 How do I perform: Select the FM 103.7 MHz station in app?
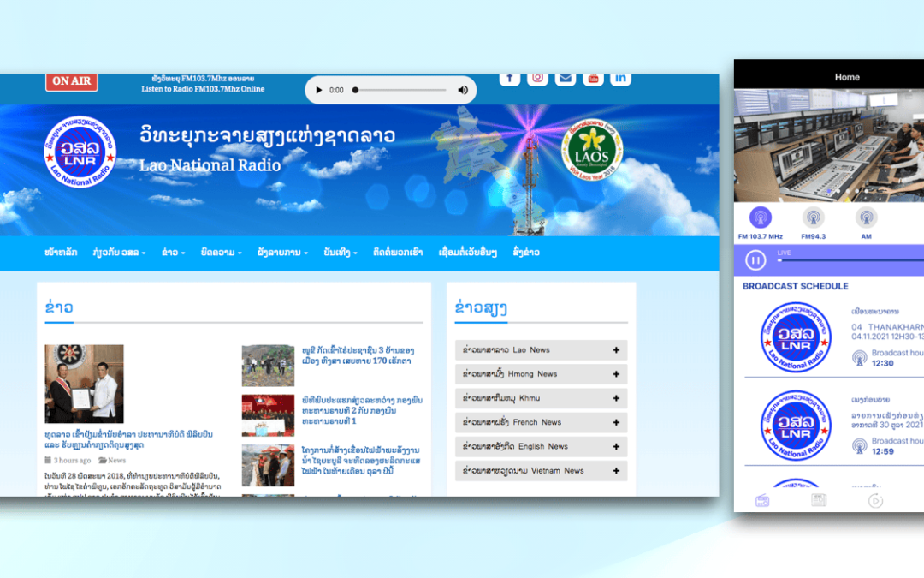tap(761, 223)
